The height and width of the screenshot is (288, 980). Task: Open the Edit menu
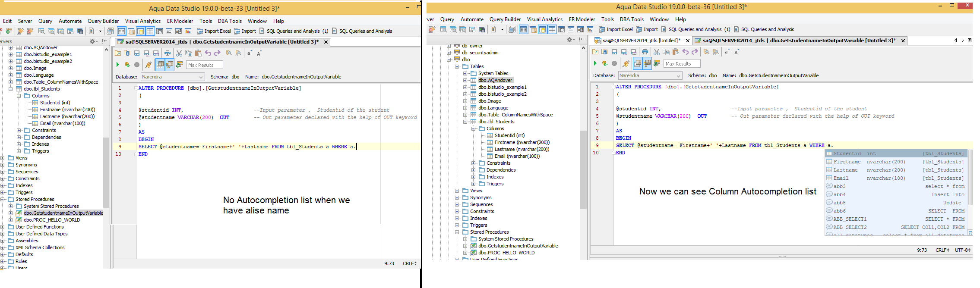click(7, 21)
